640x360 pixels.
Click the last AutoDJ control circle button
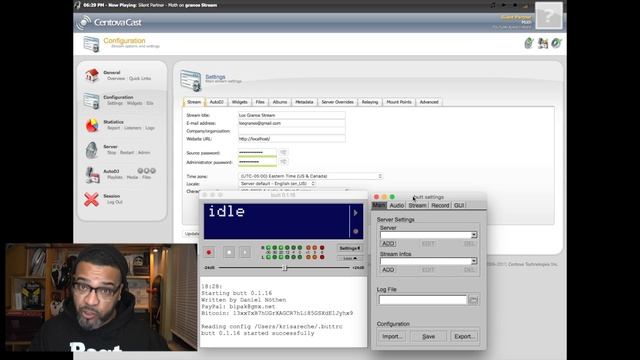click(x=153, y=171)
